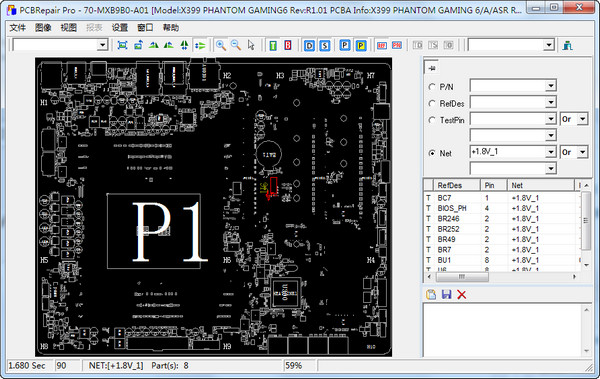
Task: Open the Net dropdown showing +1.8V_1
Action: pyautogui.click(x=550, y=152)
